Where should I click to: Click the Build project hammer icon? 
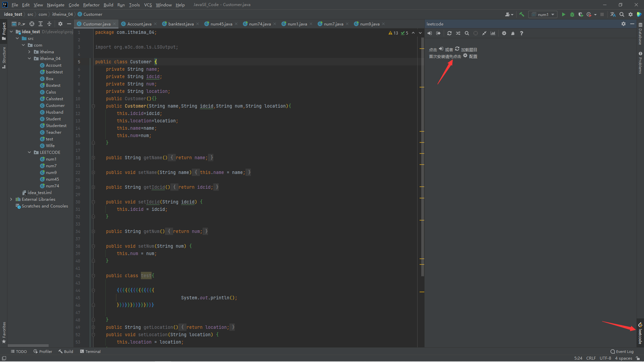[x=522, y=14]
